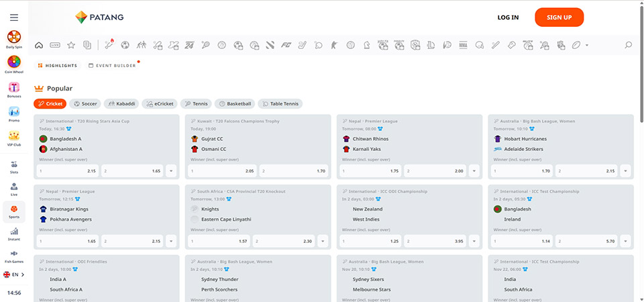Select Sports in the sidebar
The image size is (644, 302).
(14, 211)
